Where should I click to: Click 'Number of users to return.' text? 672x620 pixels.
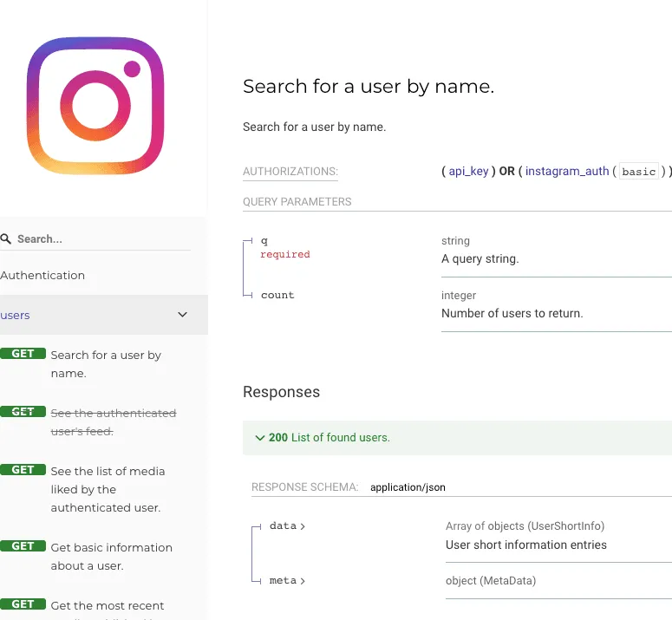click(x=512, y=313)
